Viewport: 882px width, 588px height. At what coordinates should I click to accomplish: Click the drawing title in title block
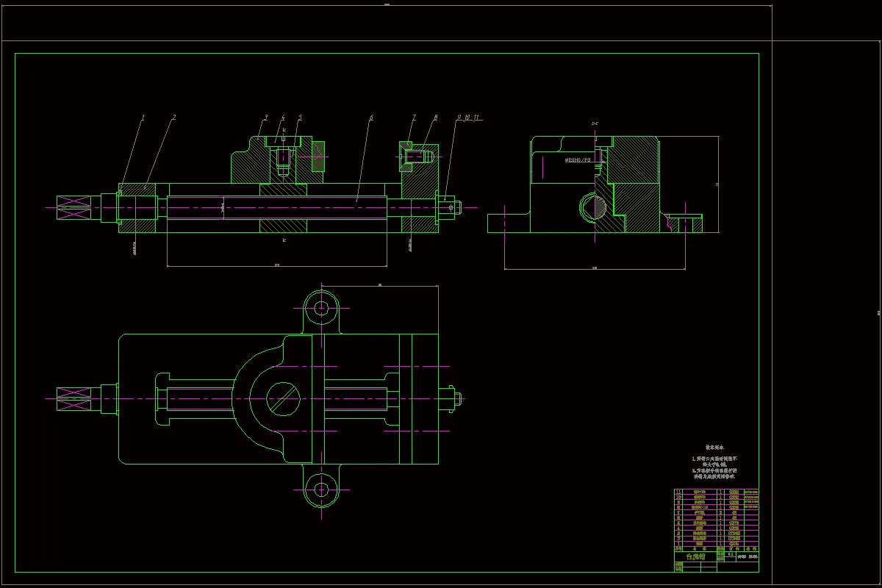695,557
